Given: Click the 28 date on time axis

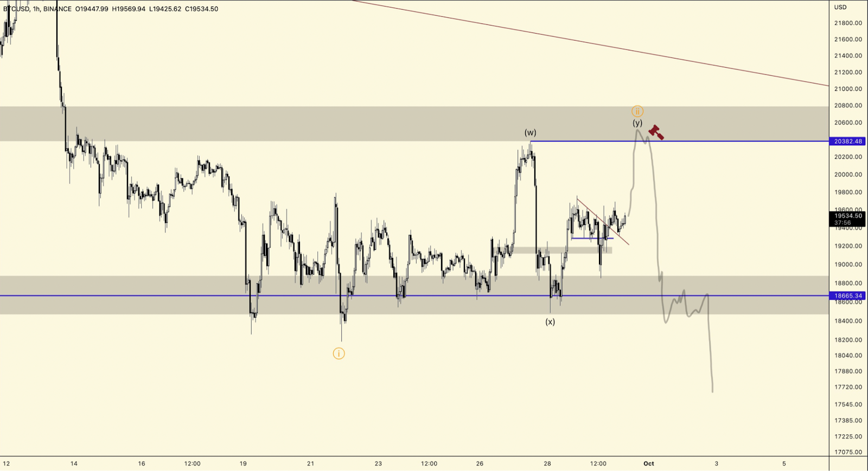Looking at the screenshot, I should tap(547, 463).
